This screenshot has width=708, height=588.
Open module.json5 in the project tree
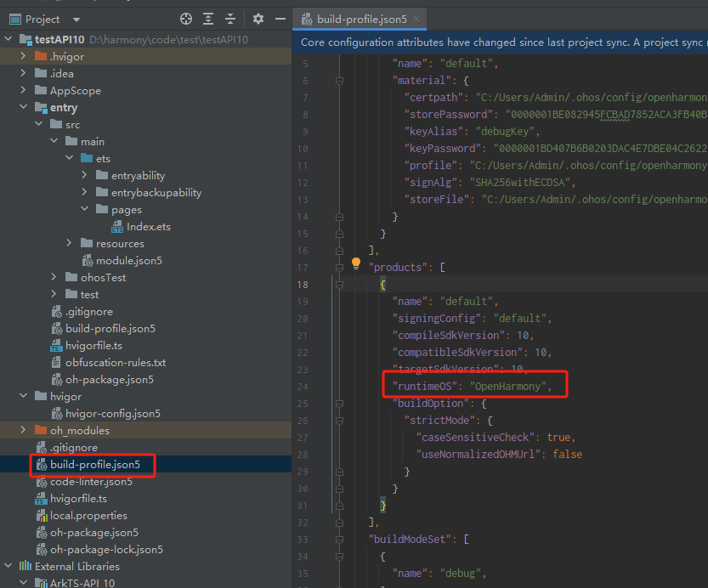(128, 260)
